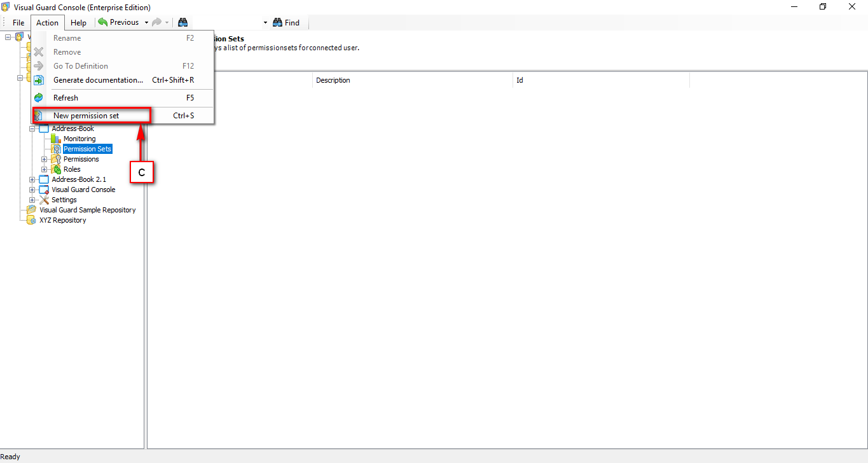Select the Monitoring chart icon under Address-Book
Viewport: 868px width, 463px height.
coord(55,138)
